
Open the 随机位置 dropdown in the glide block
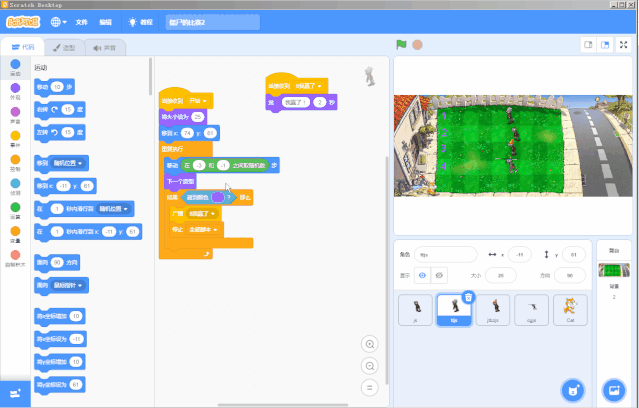point(113,209)
